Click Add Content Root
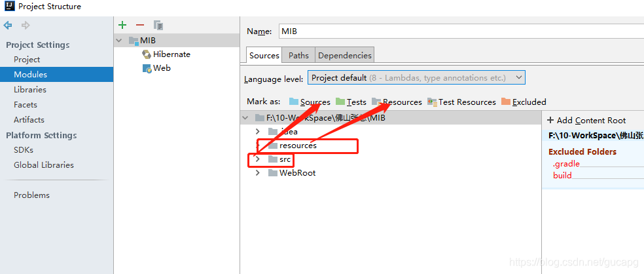 [x=586, y=121]
